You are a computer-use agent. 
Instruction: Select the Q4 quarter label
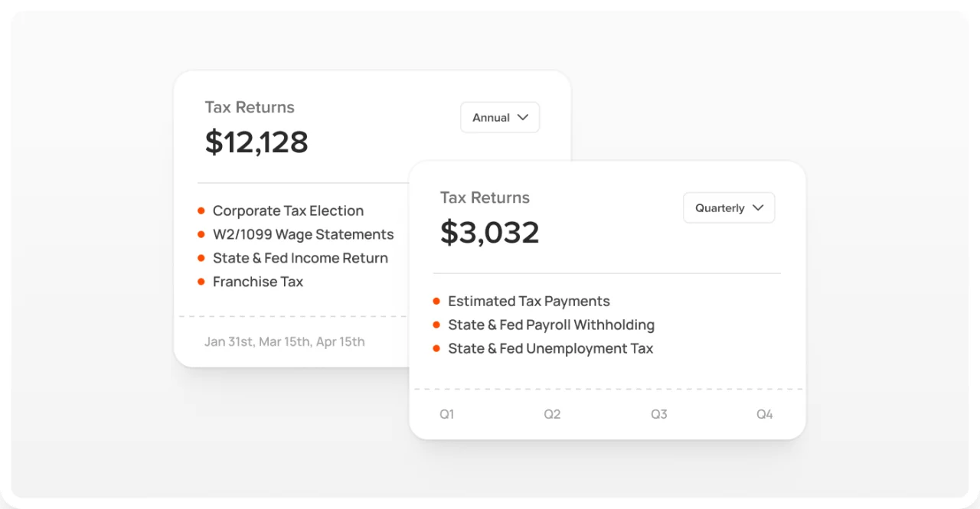[764, 413]
